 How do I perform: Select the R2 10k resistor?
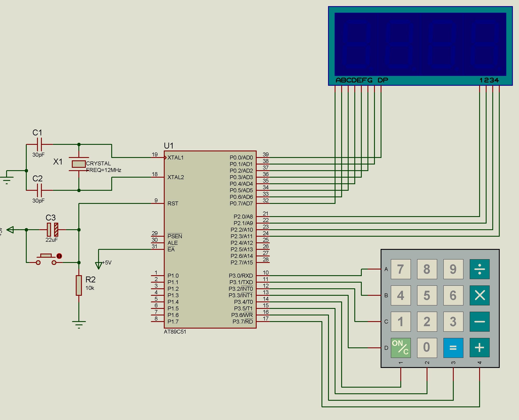pos(79,285)
